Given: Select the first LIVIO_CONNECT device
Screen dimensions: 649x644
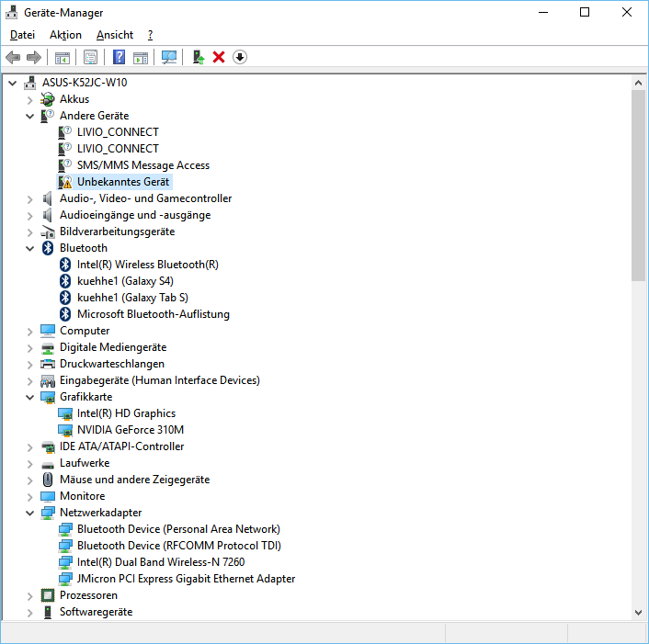Looking at the screenshot, I should [118, 132].
